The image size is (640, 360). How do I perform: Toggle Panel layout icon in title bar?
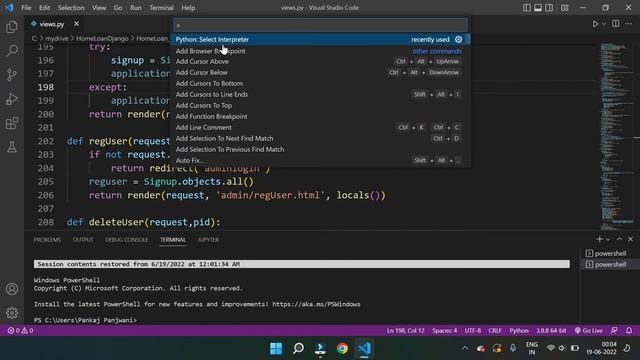click(538, 8)
